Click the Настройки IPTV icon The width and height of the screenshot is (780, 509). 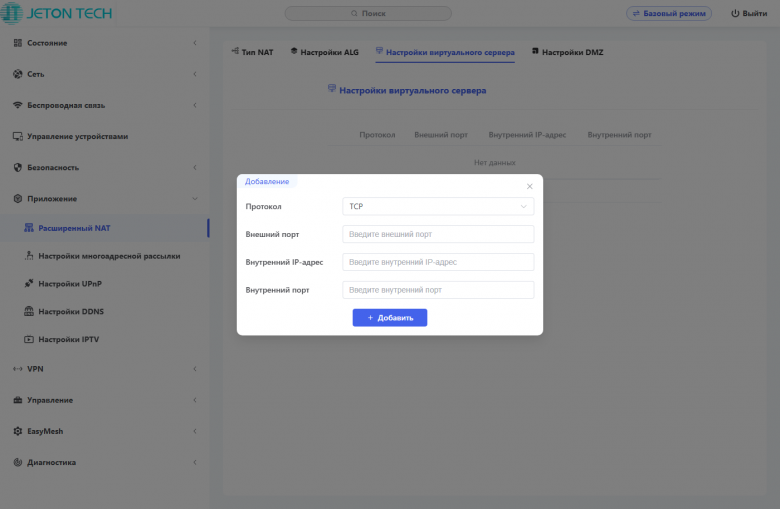point(29,339)
